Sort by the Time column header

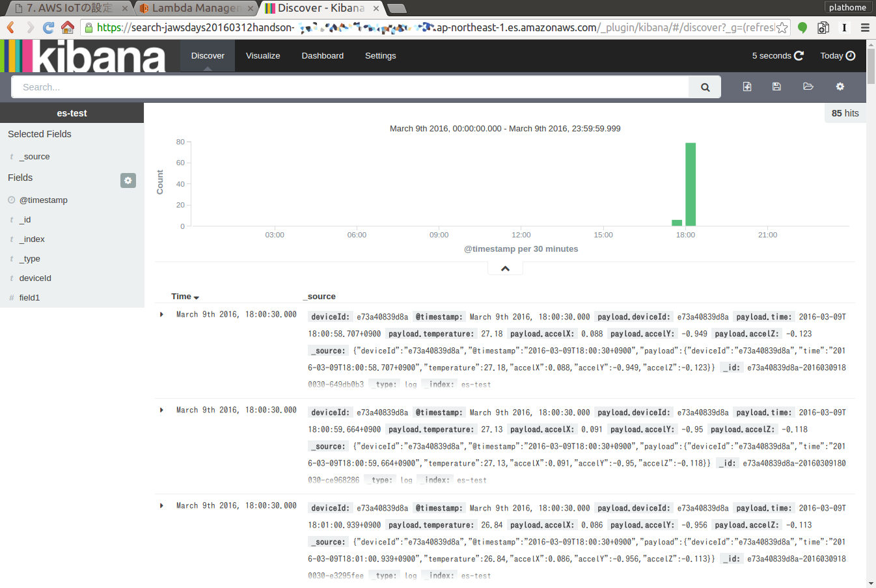pyautogui.click(x=185, y=297)
